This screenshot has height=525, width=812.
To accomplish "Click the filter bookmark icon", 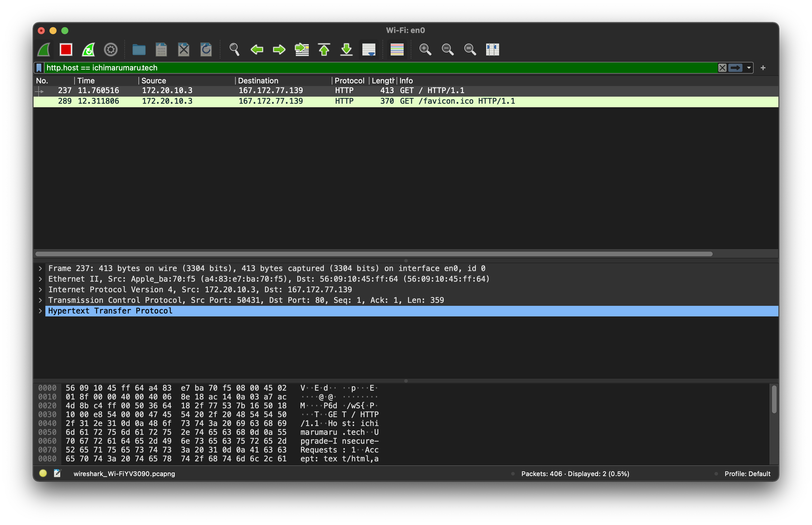I will [x=39, y=68].
